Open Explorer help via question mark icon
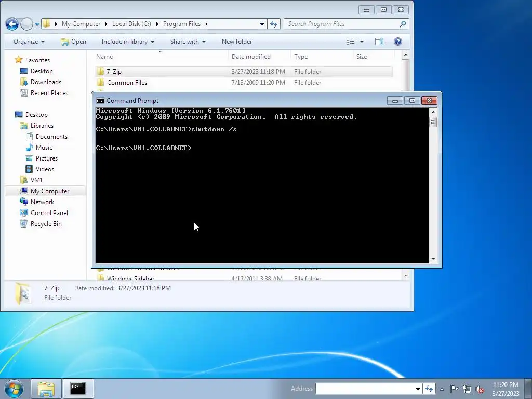This screenshot has height=399, width=532. click(x=397, y=42)
